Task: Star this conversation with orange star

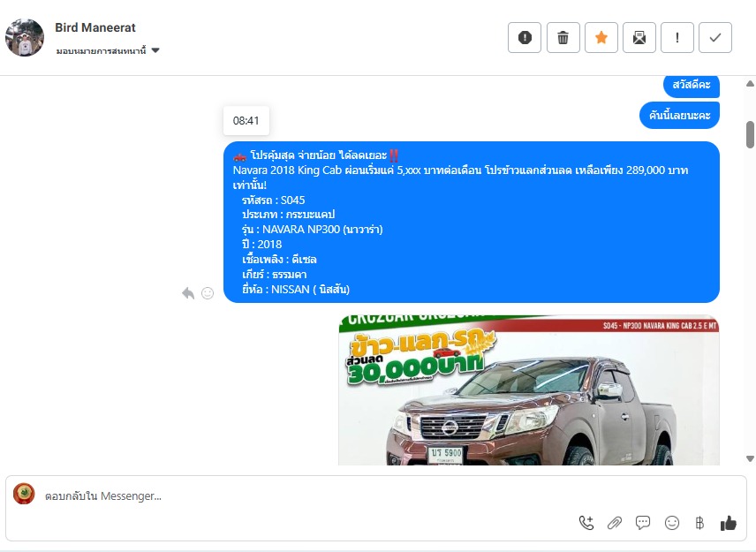Action: coord(601,38)
